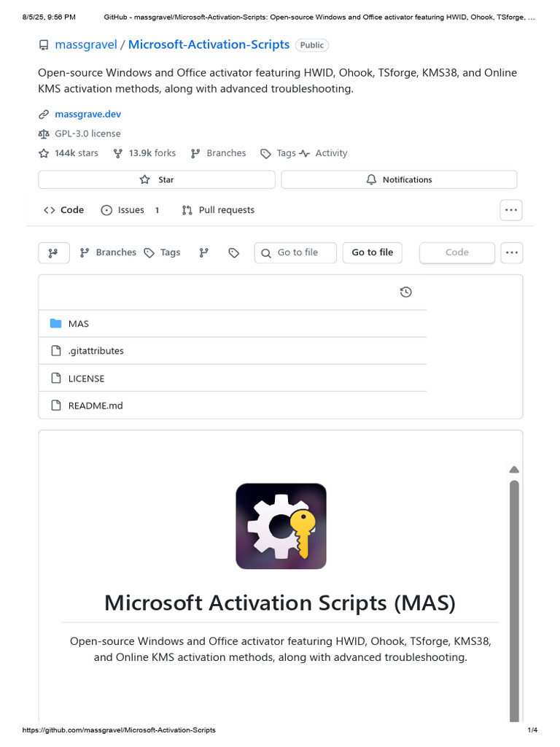Click the Issues circle-dot icon
The width and height of the screenshot is (560, 747).
[106, 210]
